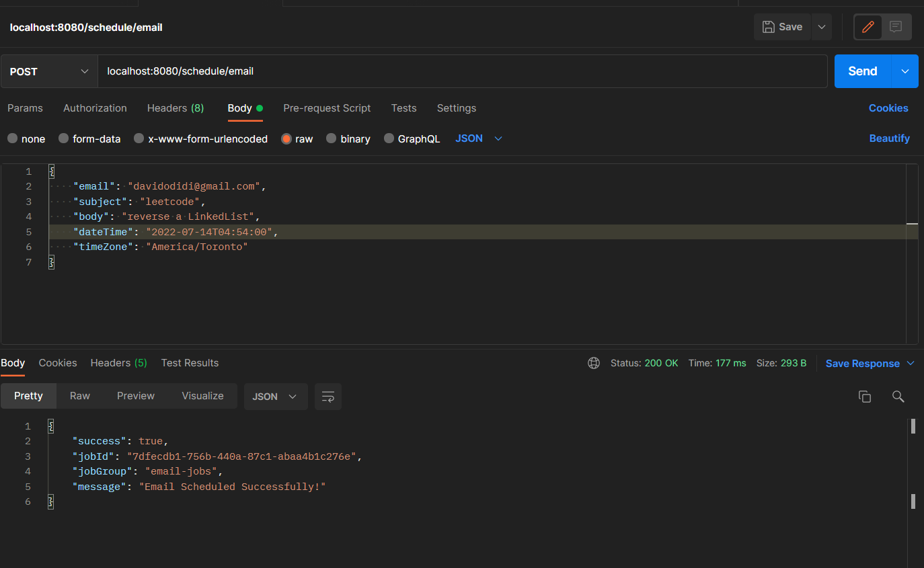The height and width of the screenshot is (568, 924).
Task: Click the Size 293 B text
Action: point(781,363)
